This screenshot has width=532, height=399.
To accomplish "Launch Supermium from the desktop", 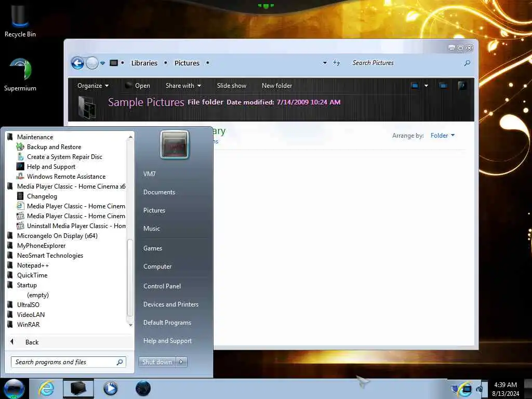I will [20, 75].
